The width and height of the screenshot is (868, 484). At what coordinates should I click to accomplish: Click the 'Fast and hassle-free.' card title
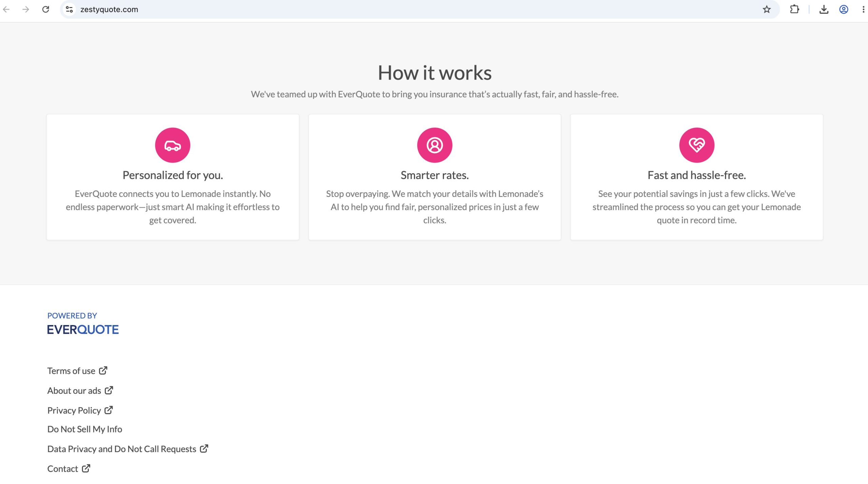coord(697,175)
